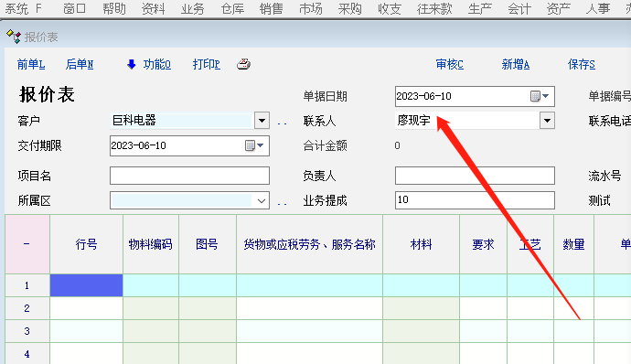Click the 审核C button

tap(450, 64)
